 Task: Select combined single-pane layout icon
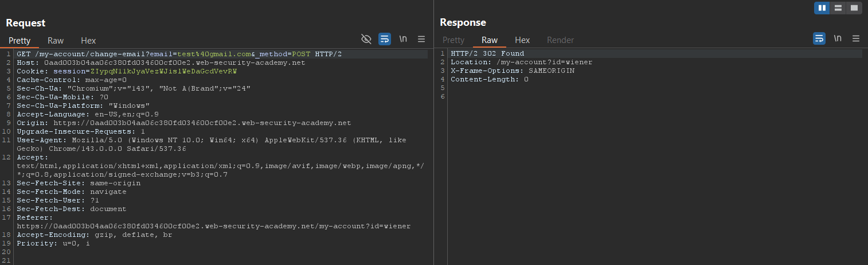(x=854, y=8)
